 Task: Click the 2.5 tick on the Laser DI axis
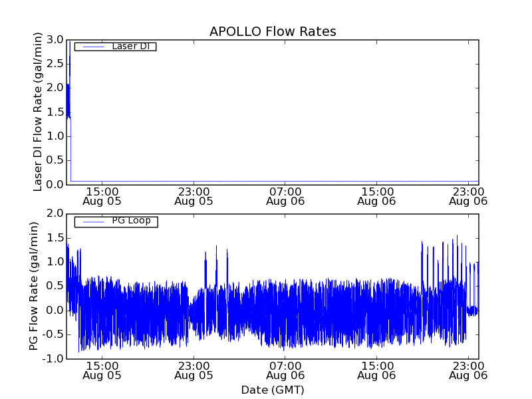click(x=55, y=64)
